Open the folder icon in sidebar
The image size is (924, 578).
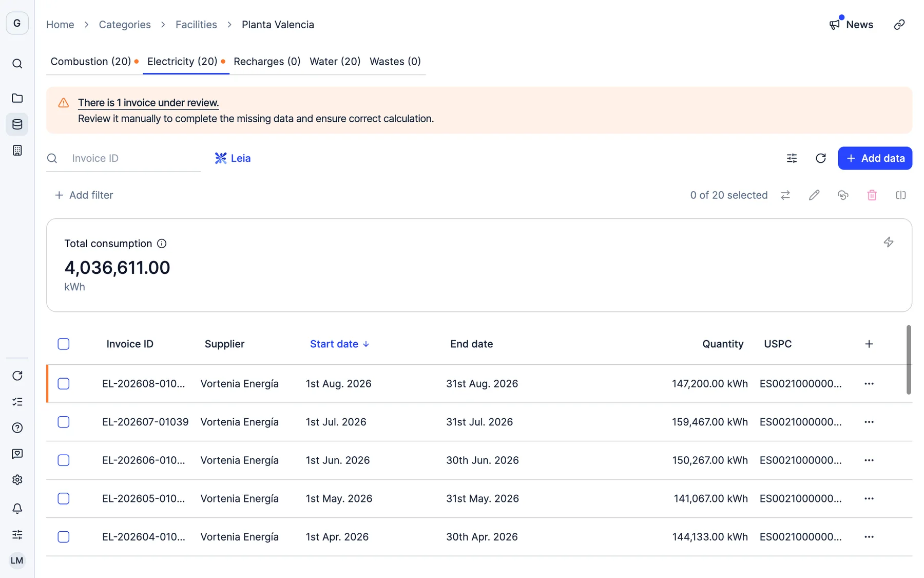[17, 98]
